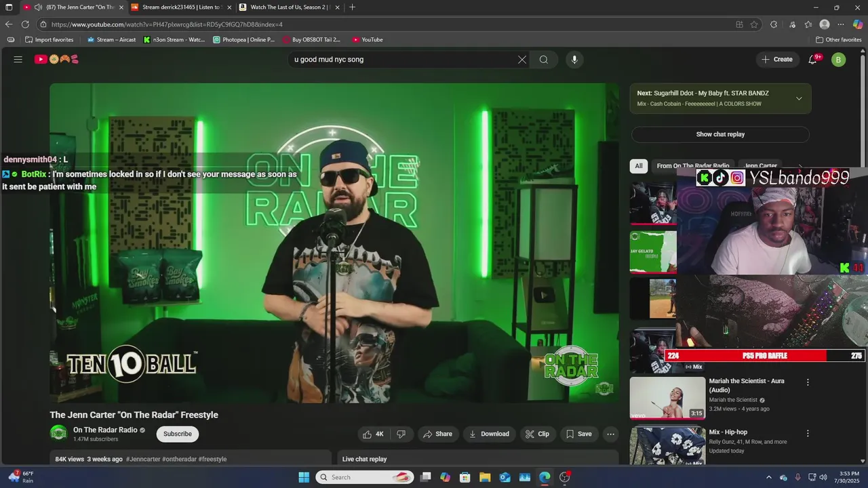Expand 'Other favorites' folder
Screen dimensions: 868x488
(x=838, y=40)
